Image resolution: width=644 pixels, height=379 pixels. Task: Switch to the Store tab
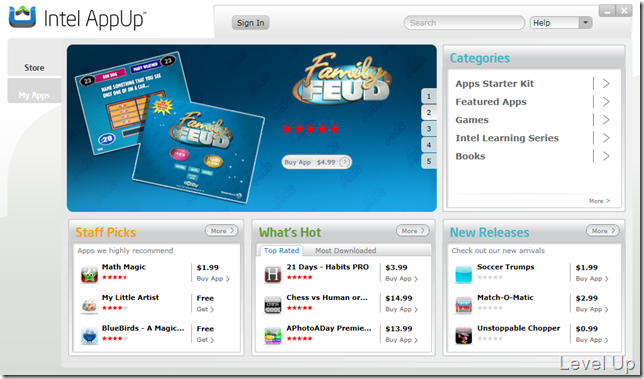34,68
